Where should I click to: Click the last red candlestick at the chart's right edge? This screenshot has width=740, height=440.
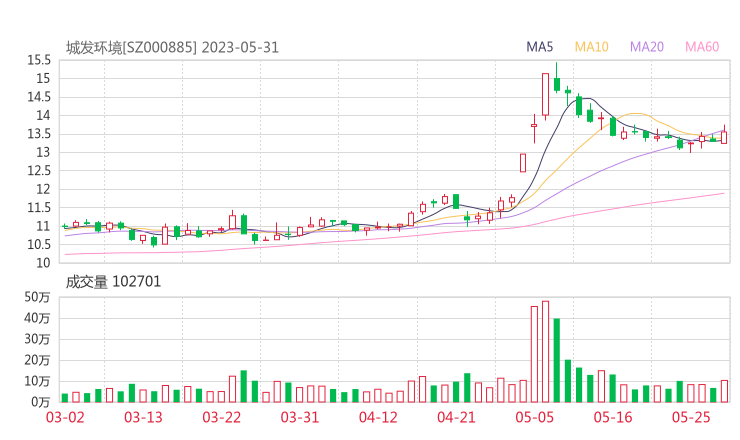click(x=724, y=136)
